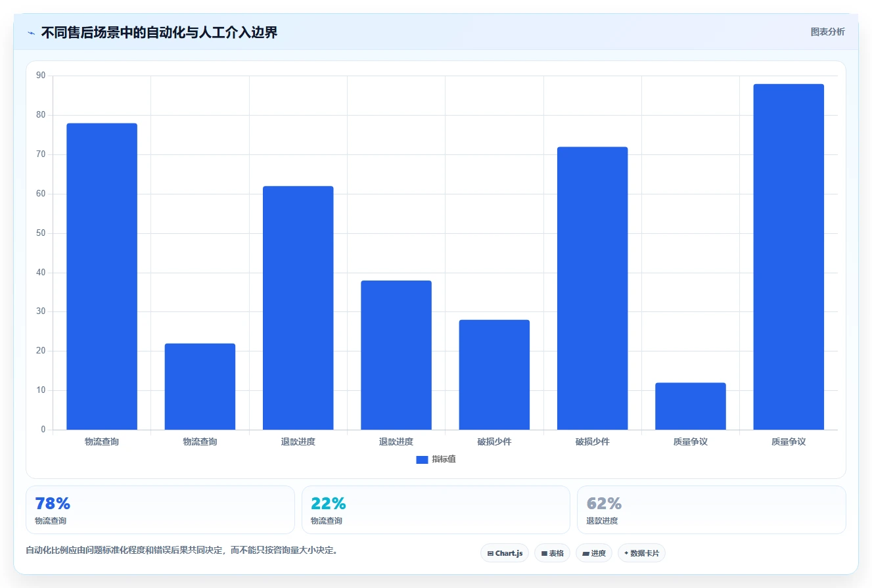872x588 pixels.
Task: Click the 破损少件 axis label under the 72 bar
Action: 593,442
